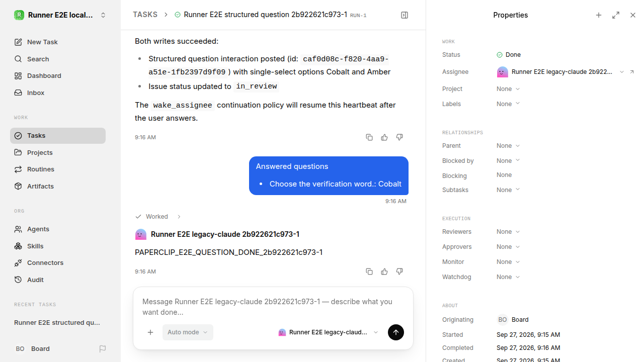Open recent task 'Runner E2E structured qu...'
This screenshot has width=644, height=362.
(x=58, y=323)
